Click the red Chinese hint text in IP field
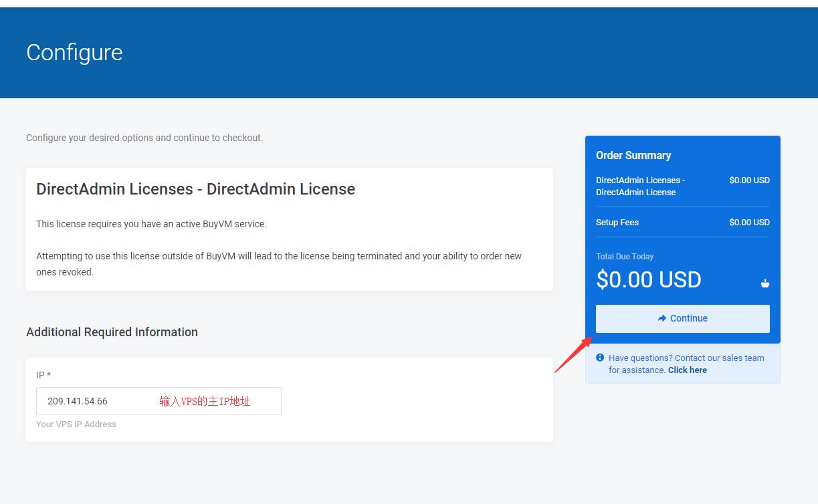 point(205,401)
